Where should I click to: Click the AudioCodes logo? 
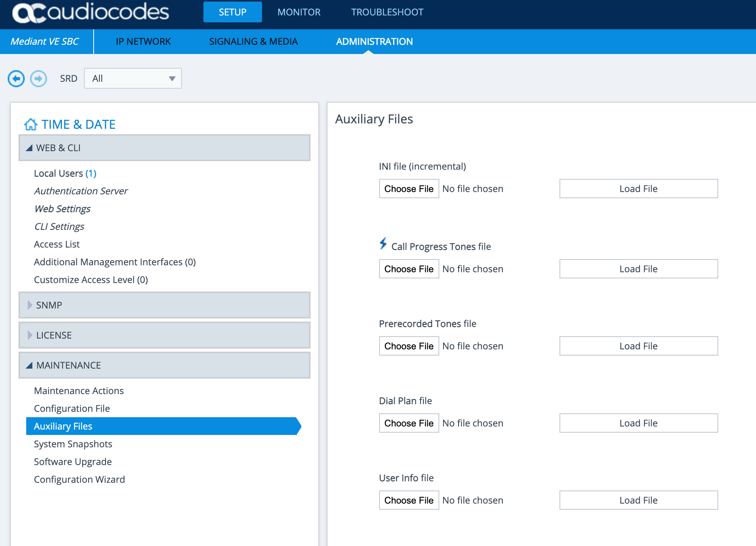coord(91,12)
